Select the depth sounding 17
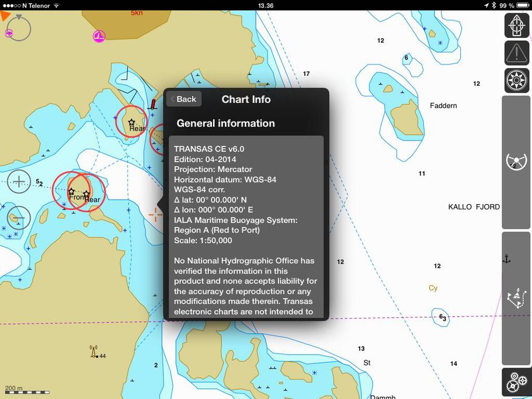The width and height of the screenshot is (532, 399). point(306,73)
